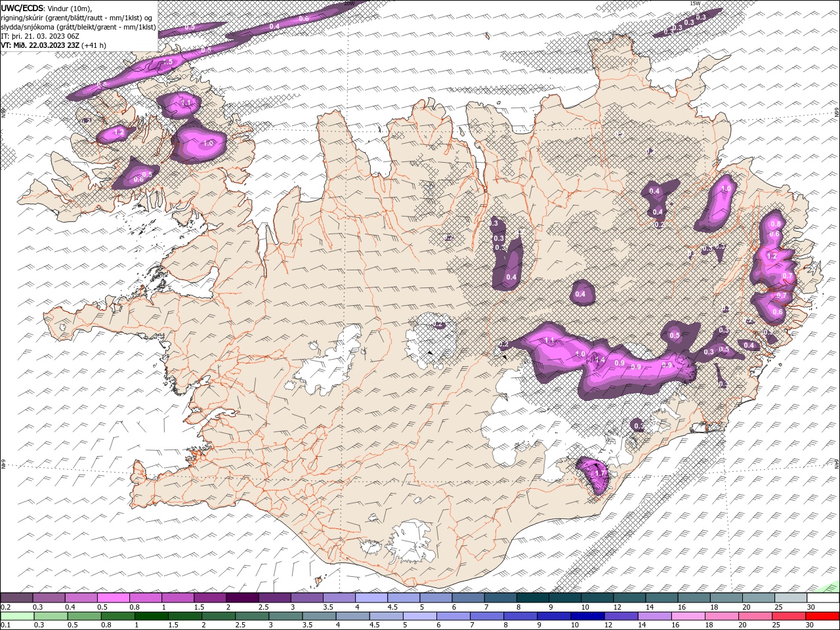This screenshot has width=840, height=630.
Task: Click the '(+41 h)' forecast offset text
Action: coord(94,45)
